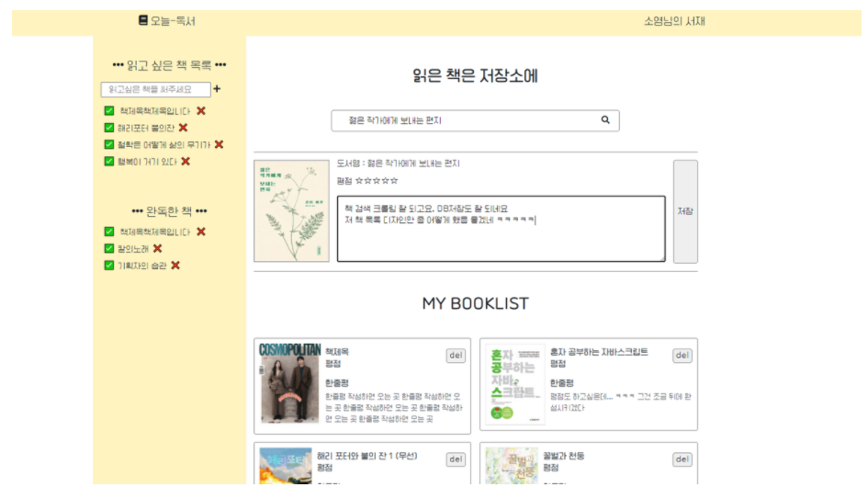Delete 꿀벌과 천둥 card with del
868x487 pixels.
coord(682,459)
